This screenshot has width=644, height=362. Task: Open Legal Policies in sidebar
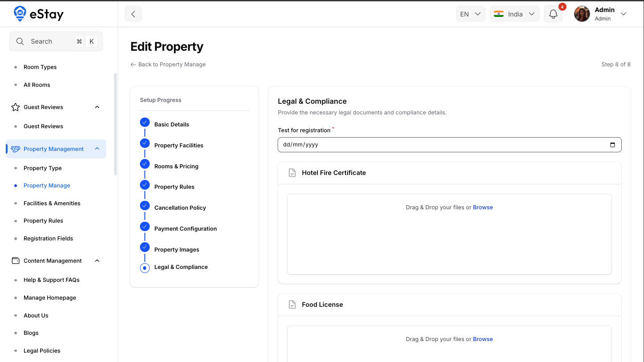coord(42,351)
